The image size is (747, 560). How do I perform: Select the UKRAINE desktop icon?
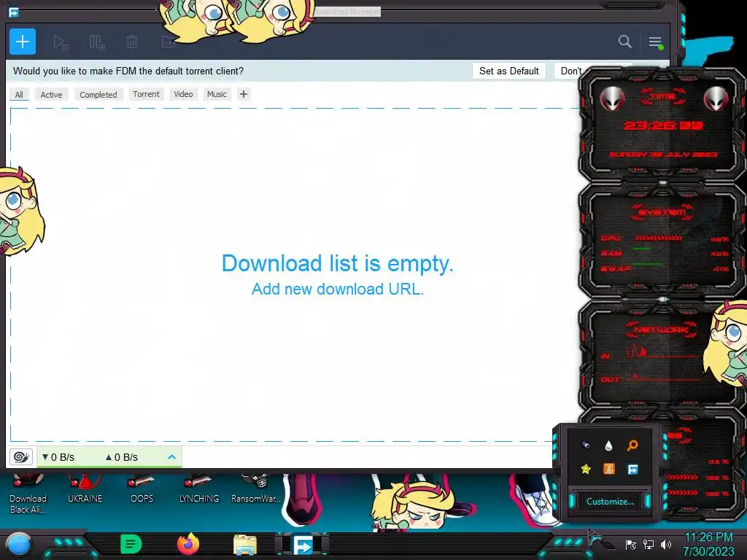pyautogui.click(x=85, y=489)
